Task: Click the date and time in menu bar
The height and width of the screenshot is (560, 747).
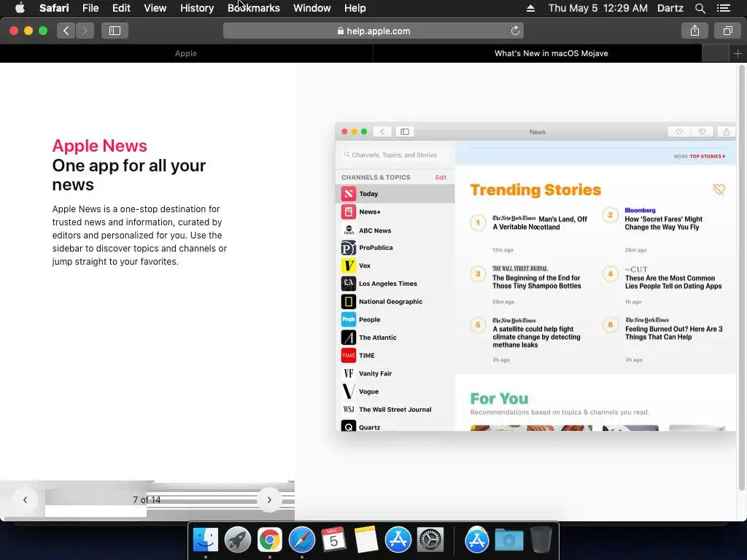Action: (x=598, y=8)
